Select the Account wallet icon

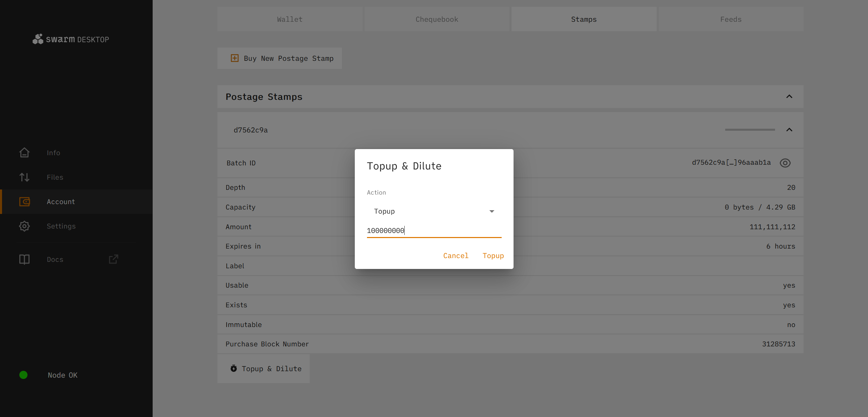coord(24,202)
